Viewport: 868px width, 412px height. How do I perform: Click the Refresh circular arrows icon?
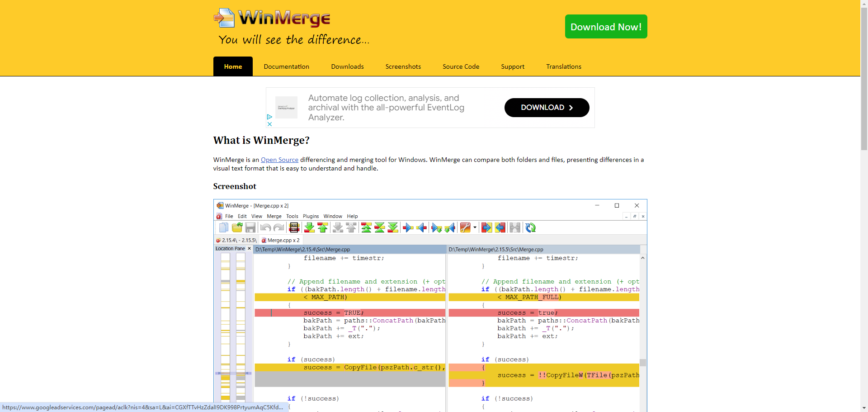[x=530, y=227]
